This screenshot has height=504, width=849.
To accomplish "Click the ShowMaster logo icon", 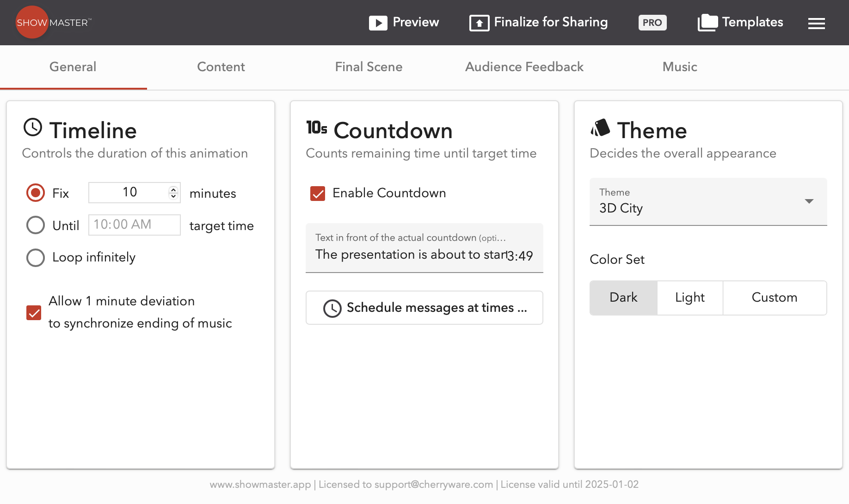I will 32,22.
